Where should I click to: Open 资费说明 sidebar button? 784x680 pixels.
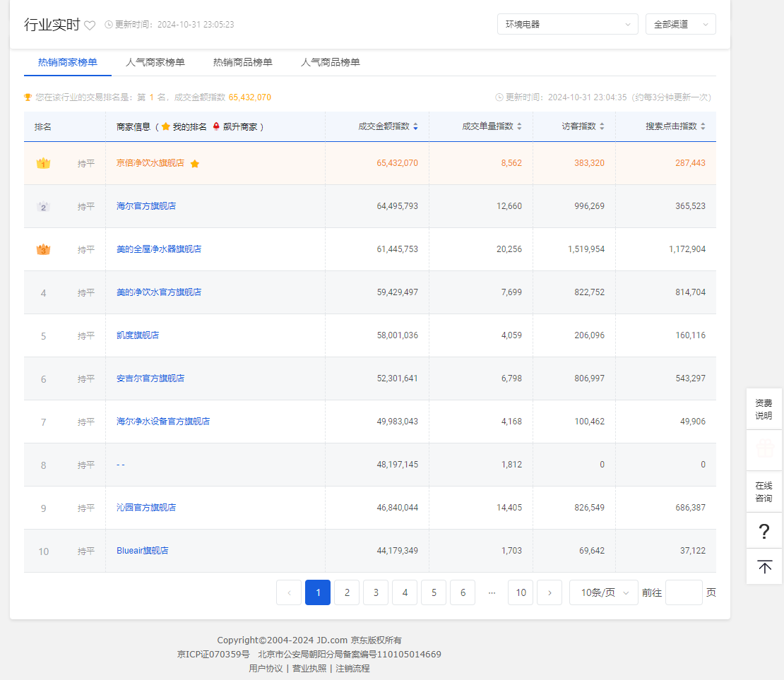point(764,409)
